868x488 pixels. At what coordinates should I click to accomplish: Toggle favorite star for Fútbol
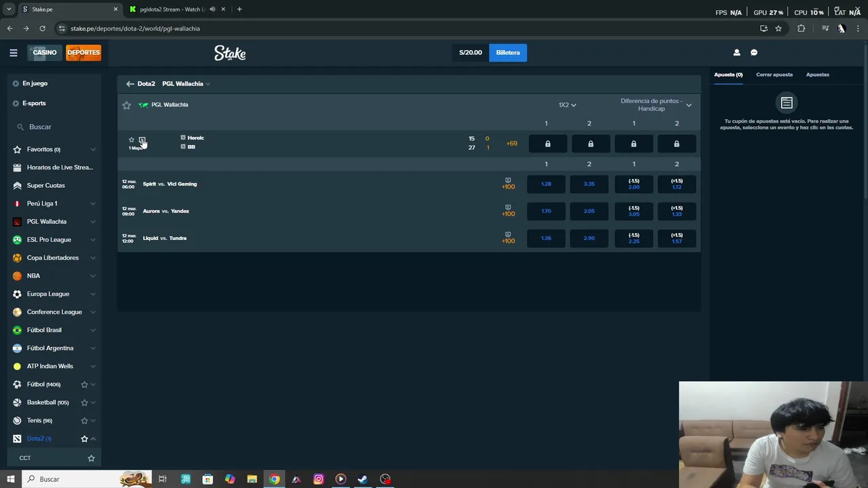click(85, 384)
